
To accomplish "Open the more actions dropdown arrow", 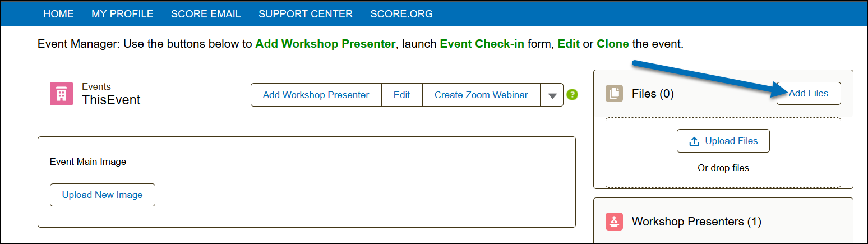I will 552,95.
